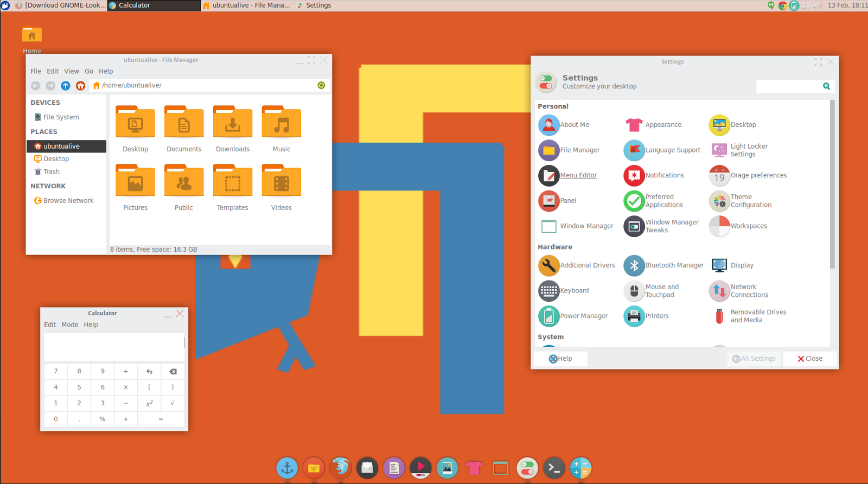Click the Settings window vertical scrollbar
This screenshot has width=868, height=484.
[x=832, y=184]
